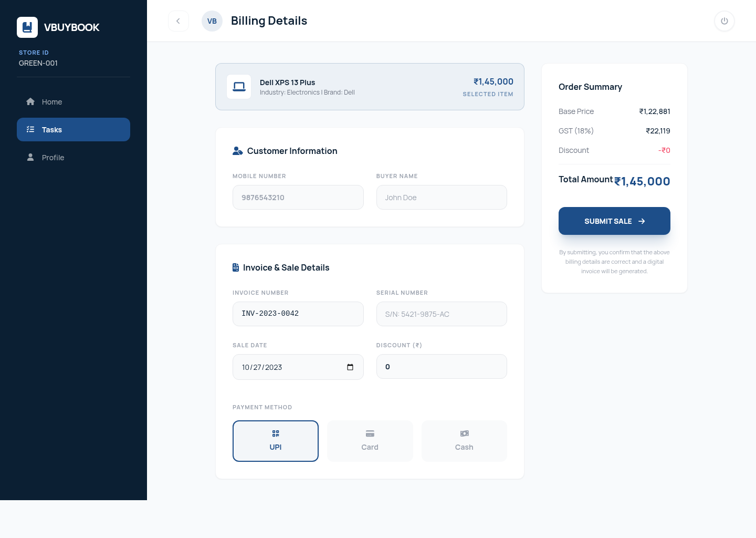Click the Card credit card icon
The height and width of the screenshot is (538, 756).
tap(370, 433)
